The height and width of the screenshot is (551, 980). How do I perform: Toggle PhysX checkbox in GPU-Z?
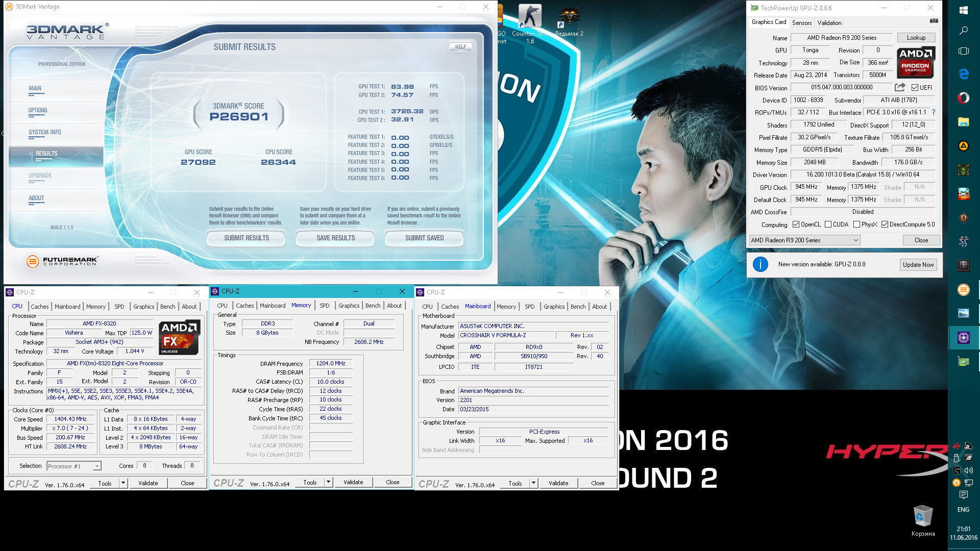(x=856, y=224)
